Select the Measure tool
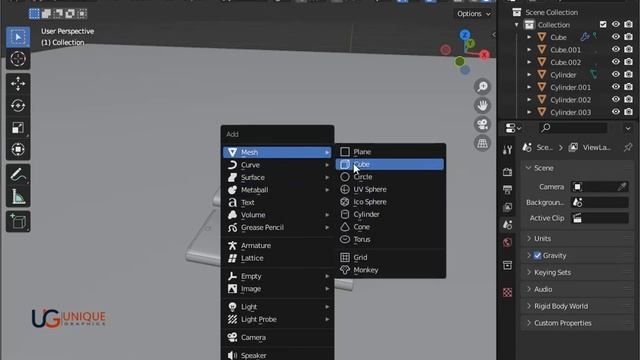 pyautogui.click(x=18, y=197)
